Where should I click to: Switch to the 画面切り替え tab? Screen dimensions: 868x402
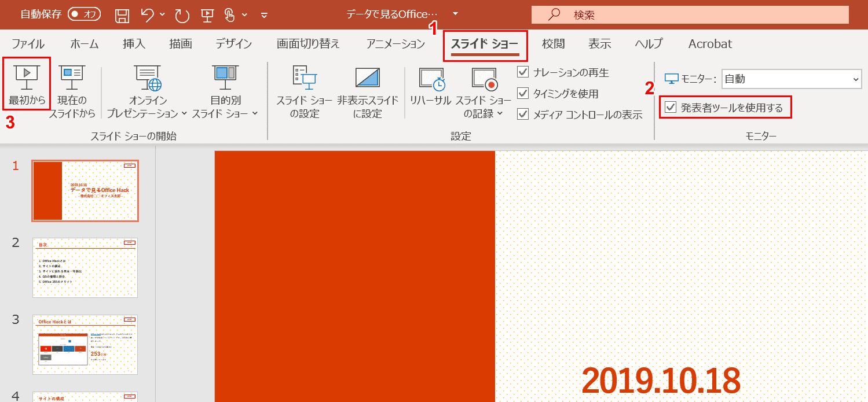pyautogui.click(x=308, y=44)
